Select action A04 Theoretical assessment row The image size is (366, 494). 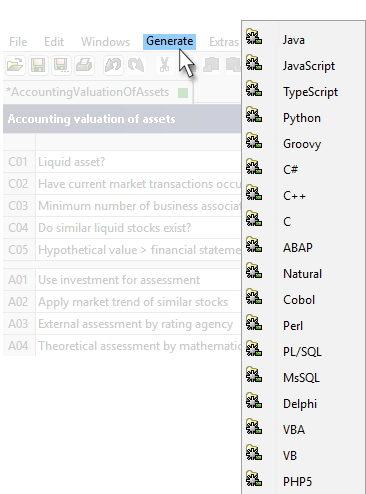(122, 346)
